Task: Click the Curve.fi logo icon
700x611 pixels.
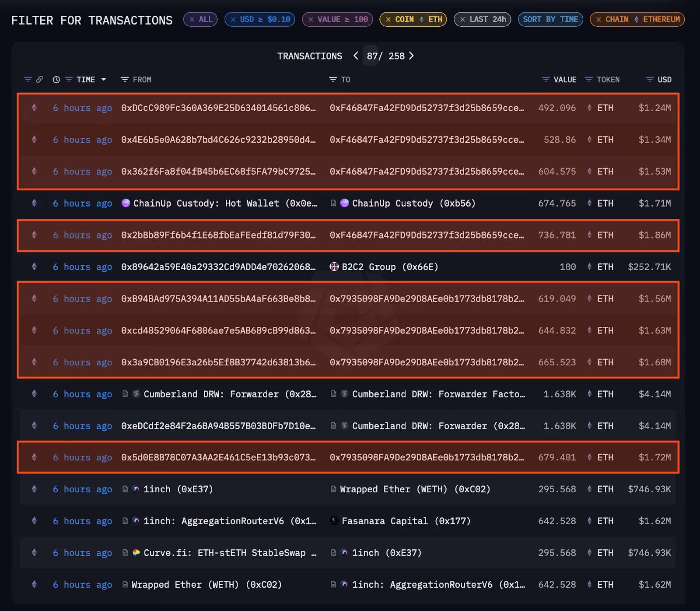Action: click(136, 553)
